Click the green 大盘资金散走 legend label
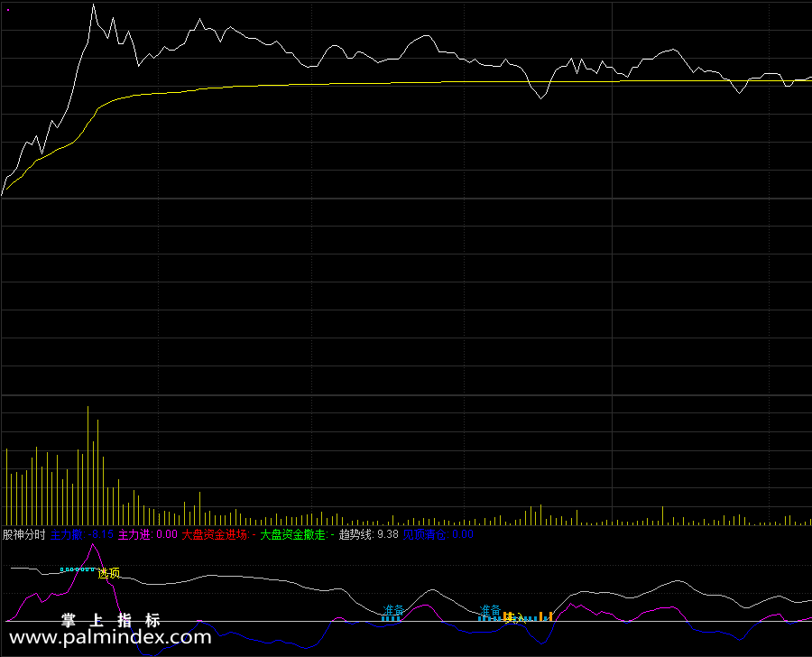 pyautogui.click(x=297, y=534)
